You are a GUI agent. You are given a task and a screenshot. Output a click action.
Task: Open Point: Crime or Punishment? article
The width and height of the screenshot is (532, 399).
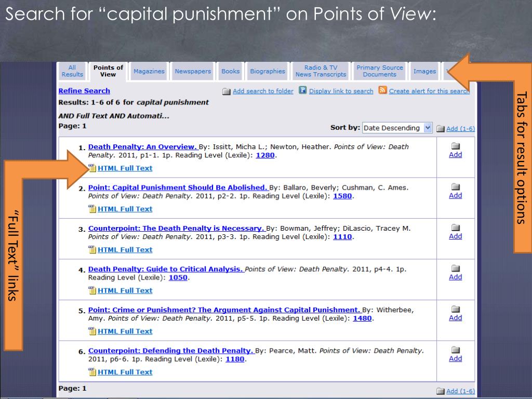pyautogui.click(x=224, y=310)
